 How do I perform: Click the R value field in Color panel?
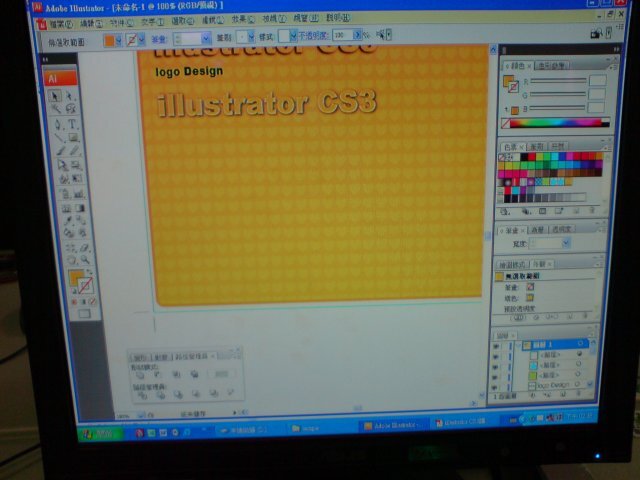click(x=597, y=80)
